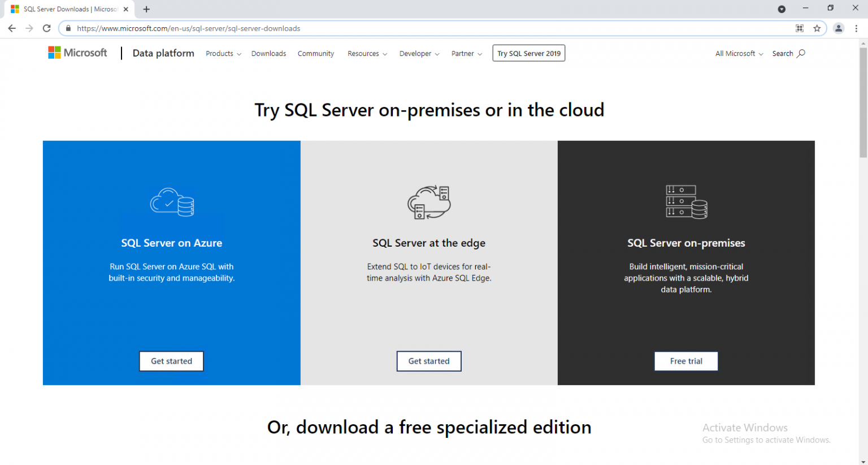Start a Free trial of SQL Server on-premises
Screen dimensions: 868x465
coord(685,361)
